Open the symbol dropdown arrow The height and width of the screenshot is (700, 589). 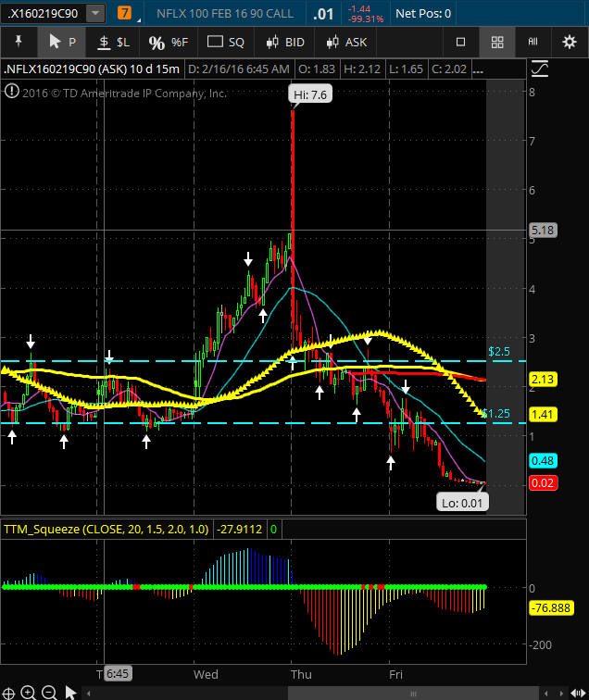coord(94,14)
